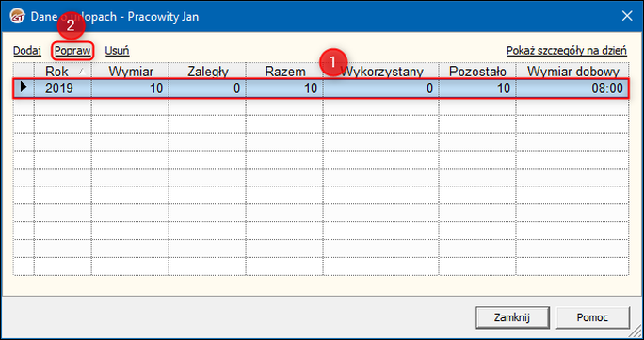Sort by Wymiar column header
The image size is (644, 340).
[x=131, y=72]
